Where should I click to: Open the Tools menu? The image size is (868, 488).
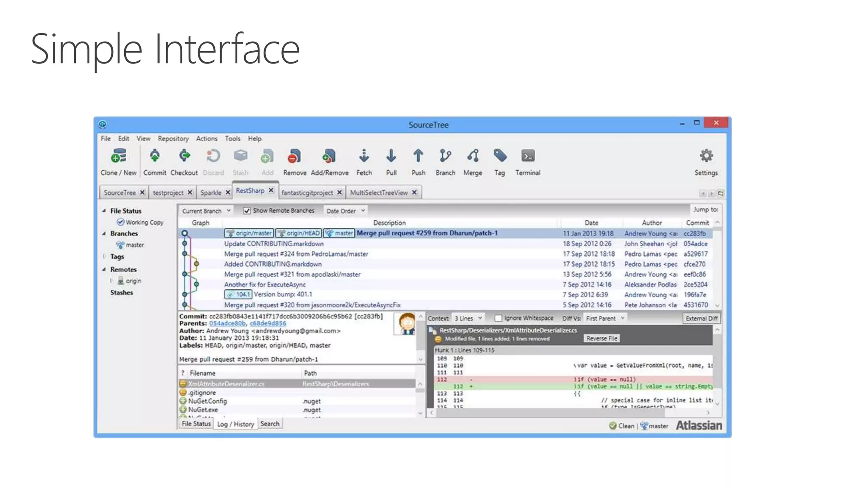tap(232, 139)
